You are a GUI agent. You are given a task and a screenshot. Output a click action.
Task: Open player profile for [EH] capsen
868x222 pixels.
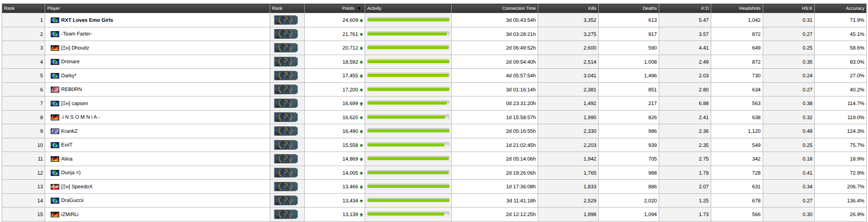75,103
